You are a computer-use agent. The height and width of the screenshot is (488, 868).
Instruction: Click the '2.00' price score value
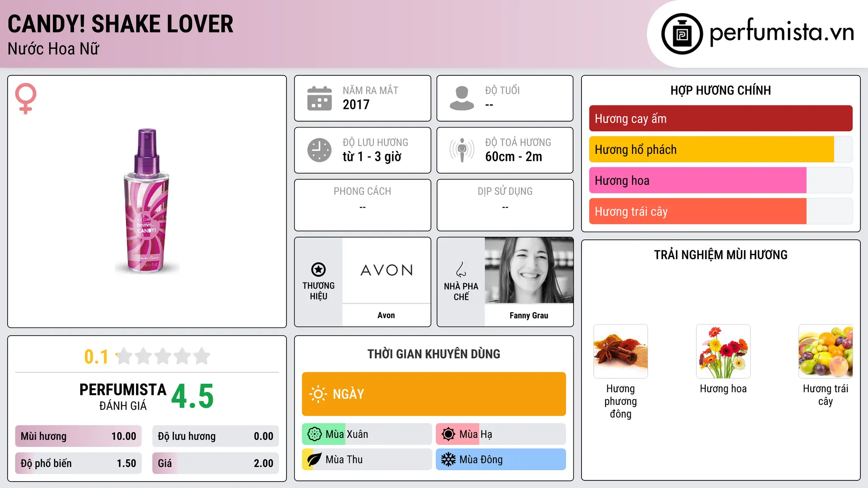pyautogui.click(x=264, y=463)
